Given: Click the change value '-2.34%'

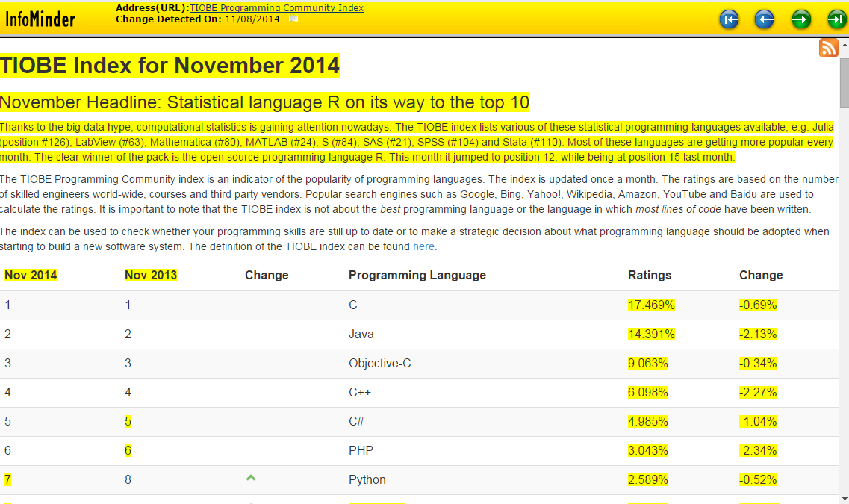Looking at the screenshot, I should click(758, 451).
